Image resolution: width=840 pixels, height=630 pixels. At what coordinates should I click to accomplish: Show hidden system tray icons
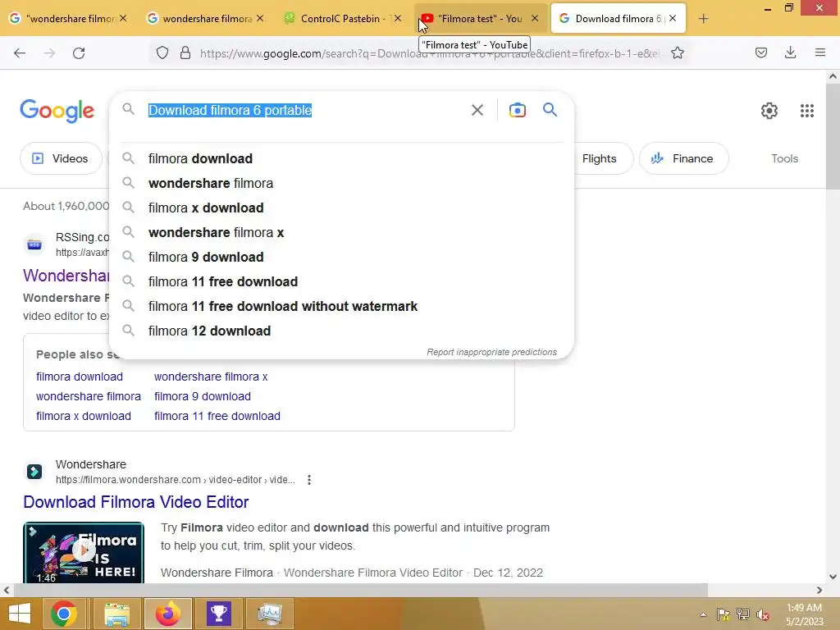[x=703, y=614]
